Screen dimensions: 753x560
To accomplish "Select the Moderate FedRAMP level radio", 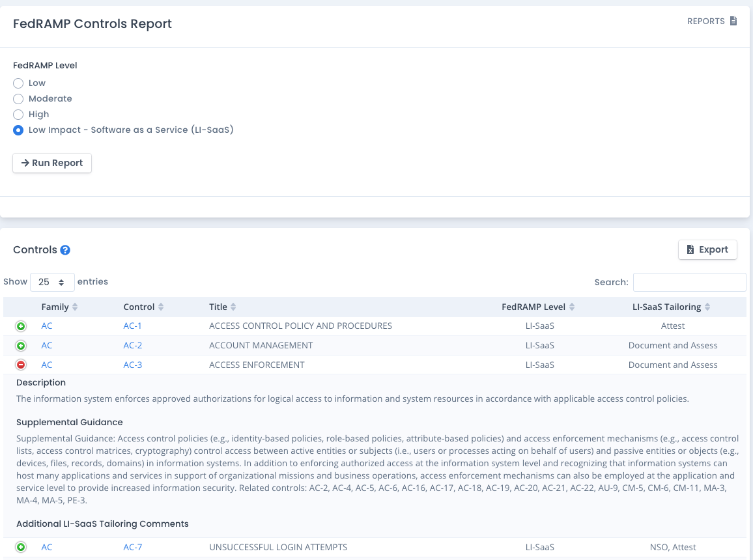I will click(x=18, y=99).
